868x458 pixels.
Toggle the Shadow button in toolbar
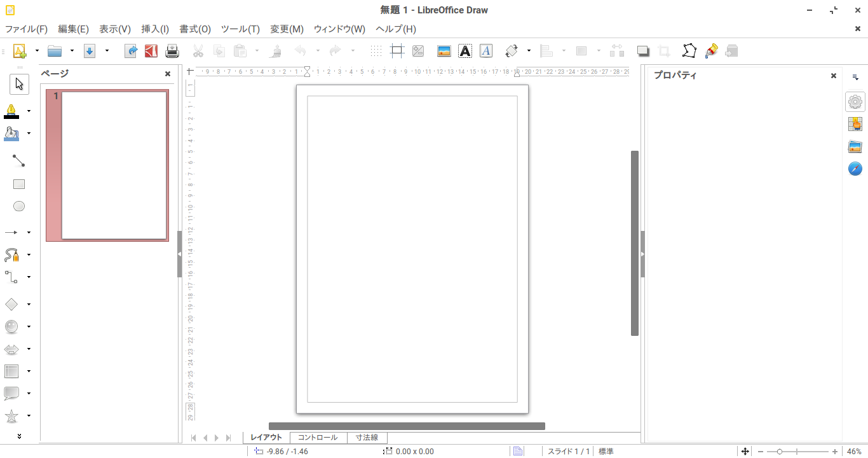tap(643, 51)
